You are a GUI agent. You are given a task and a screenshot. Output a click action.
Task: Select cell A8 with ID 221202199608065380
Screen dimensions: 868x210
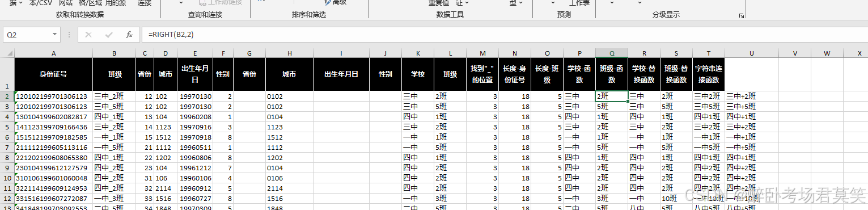pos(54,158)
